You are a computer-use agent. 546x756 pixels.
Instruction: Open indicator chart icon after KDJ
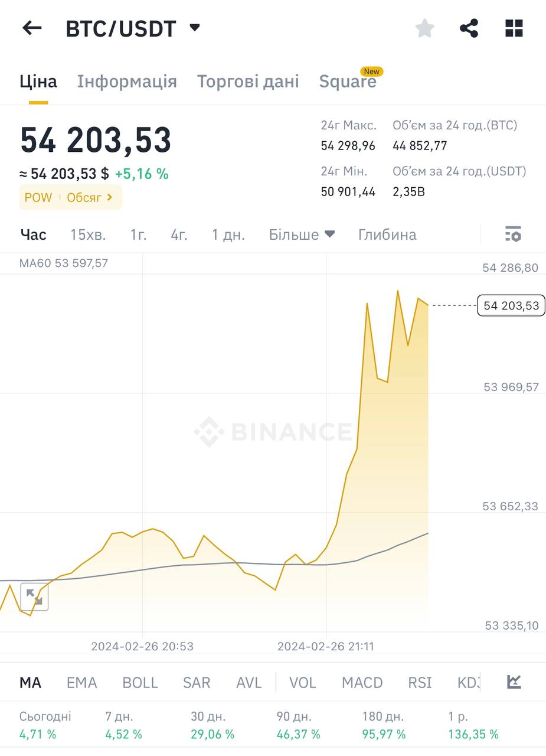tap(514, 682)
